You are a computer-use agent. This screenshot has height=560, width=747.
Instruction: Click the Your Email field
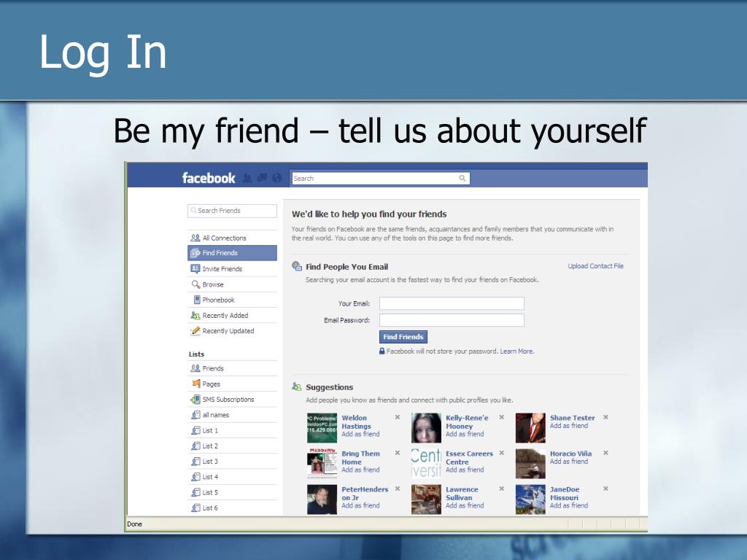[x=452, y=303]
